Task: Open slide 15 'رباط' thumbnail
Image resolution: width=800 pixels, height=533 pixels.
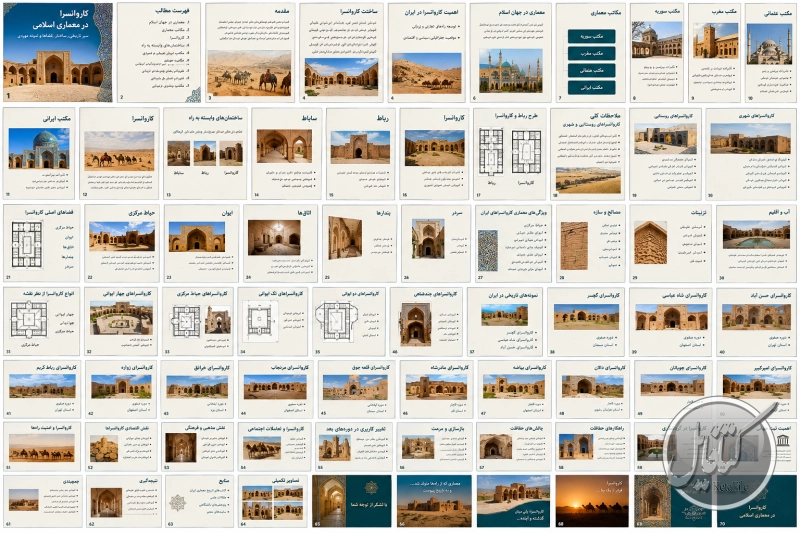Action: pyautogui.click(x=360, y=153)
